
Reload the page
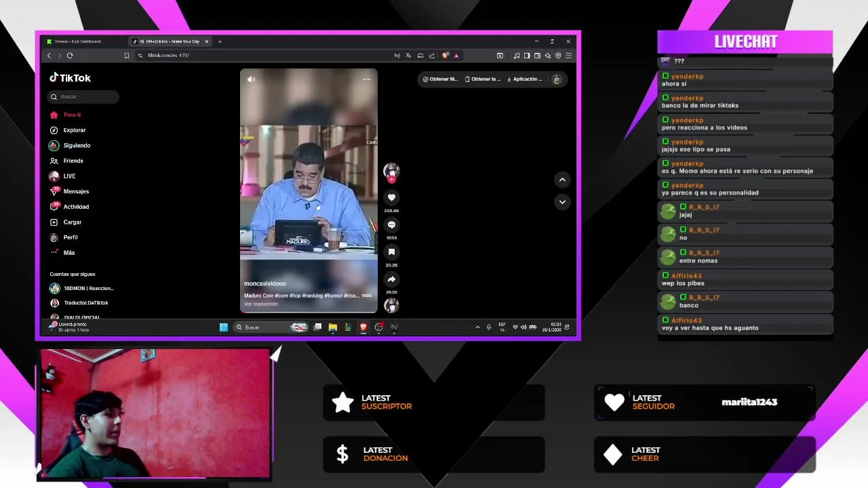(70, 56)
